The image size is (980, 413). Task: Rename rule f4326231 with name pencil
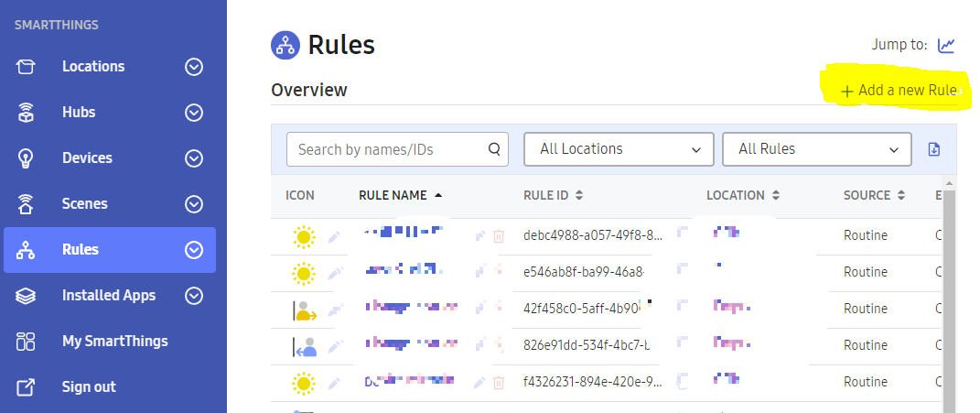point(479,382)
